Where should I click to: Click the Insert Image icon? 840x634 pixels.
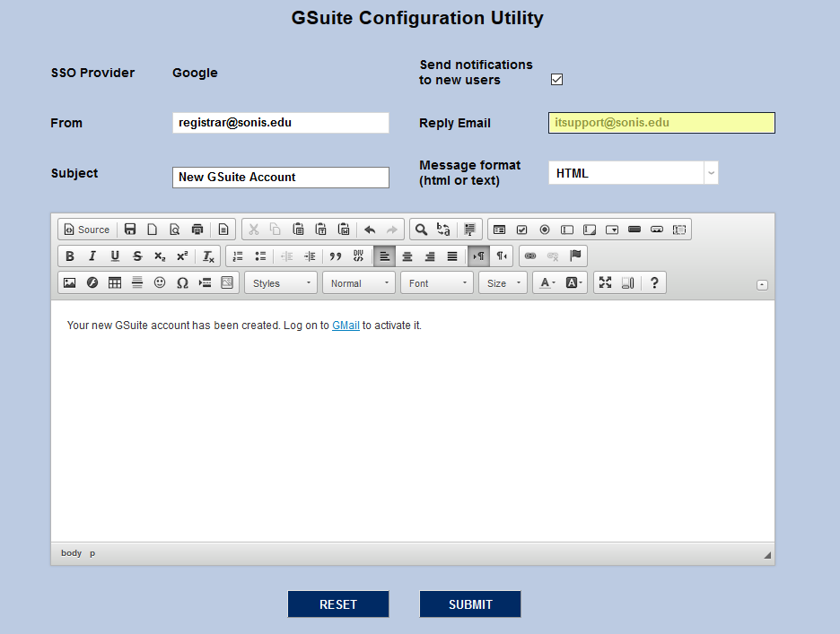point(70,282)
